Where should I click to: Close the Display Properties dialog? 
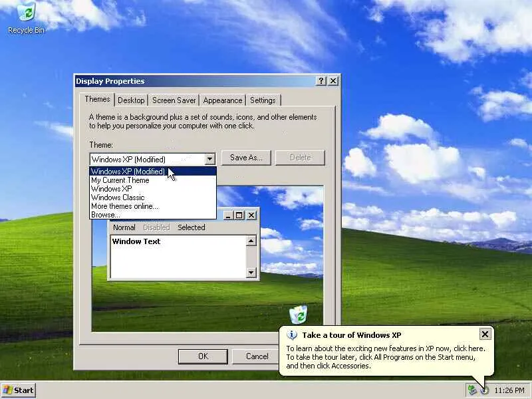pos(333,80)
